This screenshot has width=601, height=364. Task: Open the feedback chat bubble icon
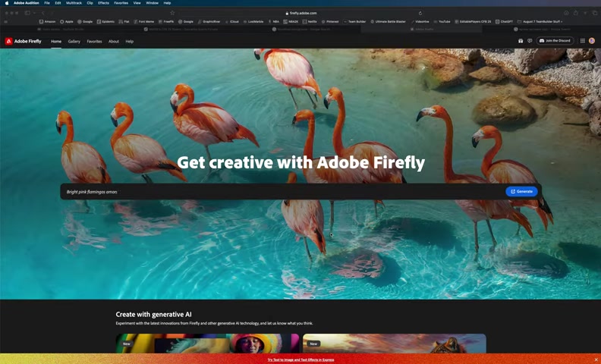click(530, 41)
